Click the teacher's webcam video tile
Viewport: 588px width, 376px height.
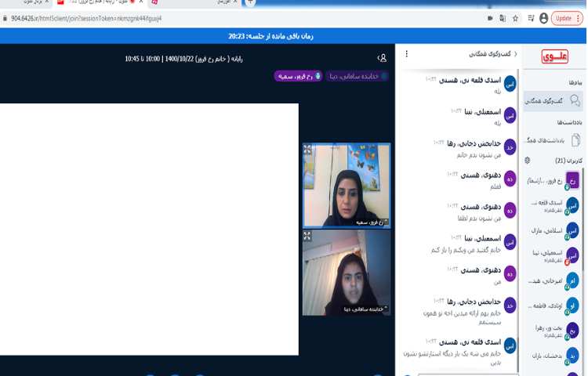click(x=347, y=186)
